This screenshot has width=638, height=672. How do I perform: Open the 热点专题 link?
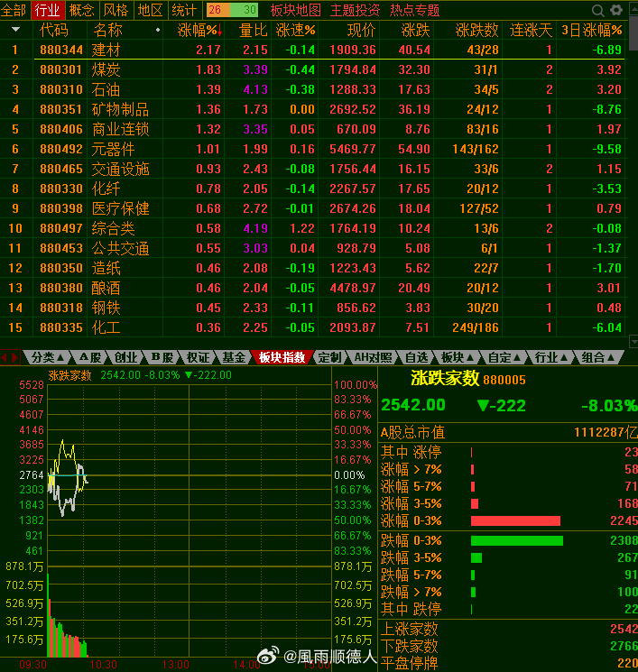[414, 10]
